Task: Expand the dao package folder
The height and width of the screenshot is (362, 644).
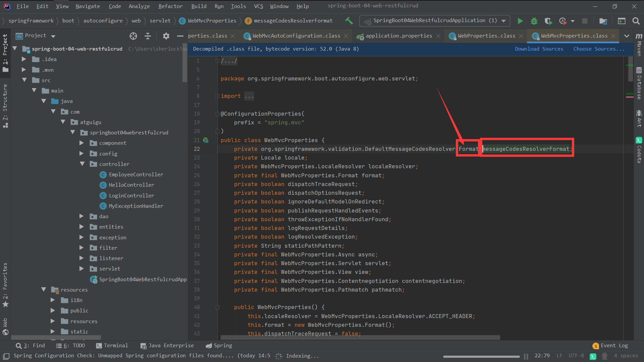Action: coord(82,217)
